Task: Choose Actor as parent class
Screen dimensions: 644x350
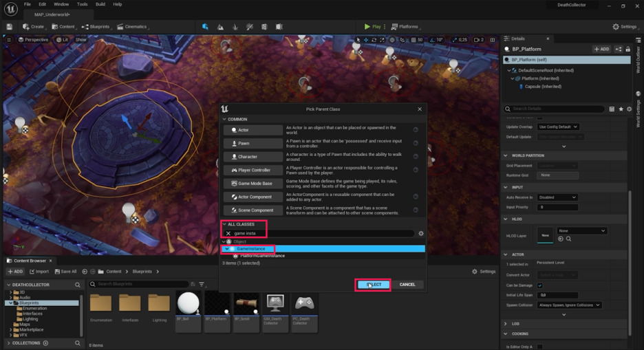Action: (x=253, y=130)
